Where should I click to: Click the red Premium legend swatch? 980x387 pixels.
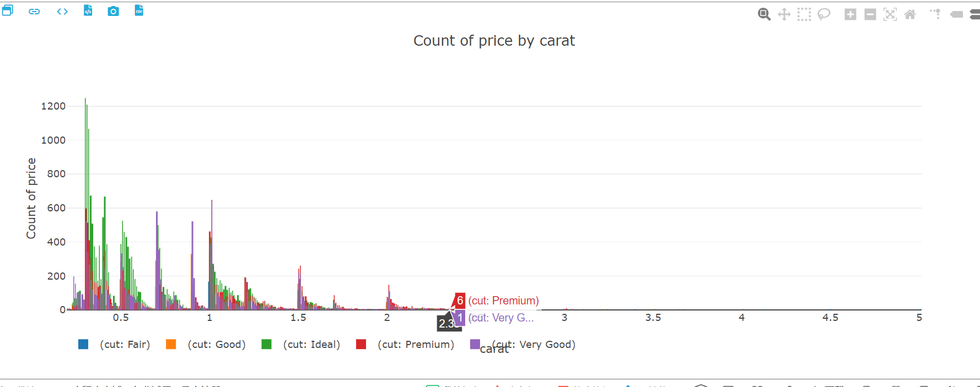[x=361, y=345]
